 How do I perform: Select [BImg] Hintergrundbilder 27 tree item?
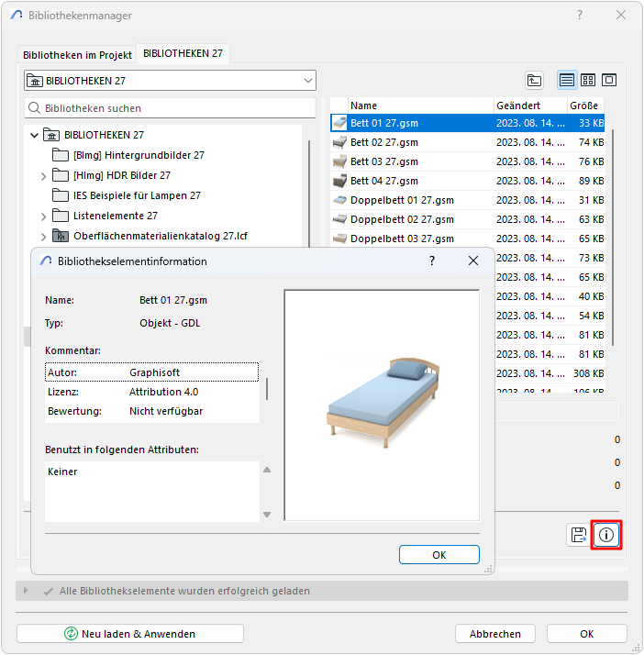[139, 155]
